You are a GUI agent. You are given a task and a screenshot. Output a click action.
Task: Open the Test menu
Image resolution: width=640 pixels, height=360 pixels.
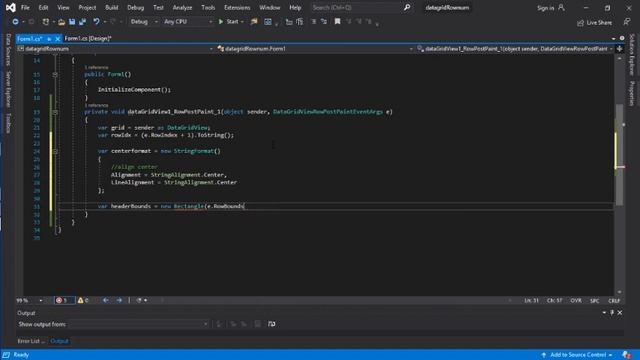(158, 7)
